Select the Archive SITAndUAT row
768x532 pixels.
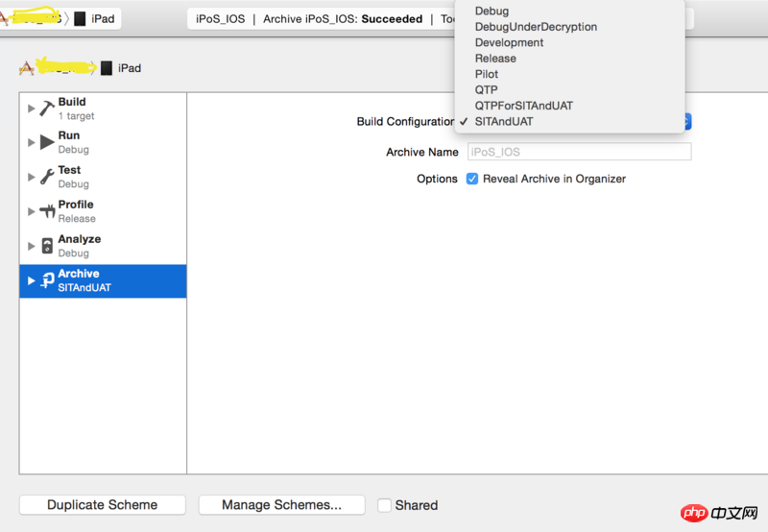point(104,280)
